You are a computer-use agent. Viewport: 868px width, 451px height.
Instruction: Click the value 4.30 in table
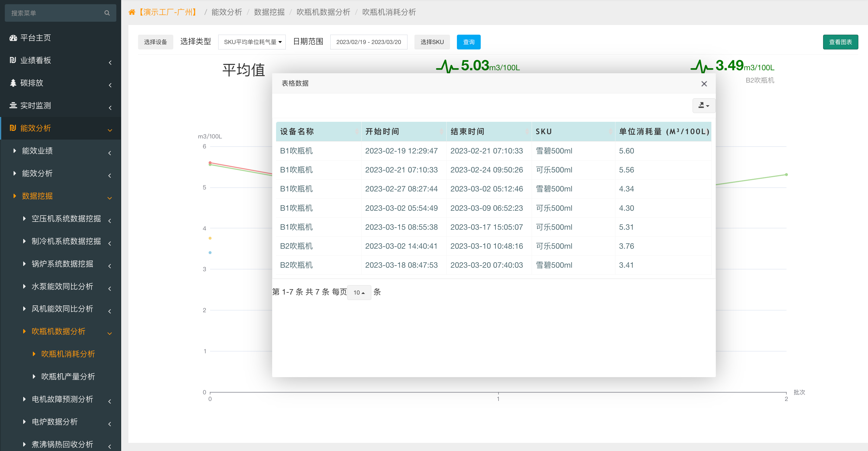click(626, 208)
